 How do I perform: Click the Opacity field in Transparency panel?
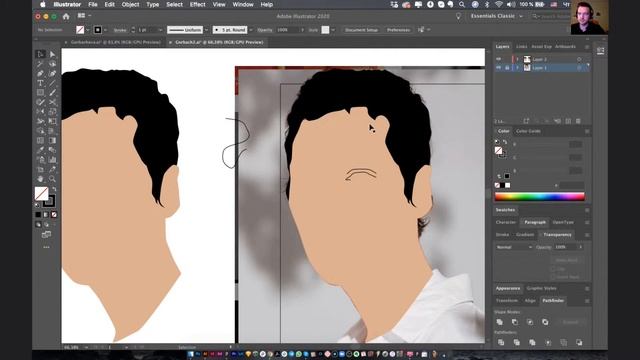(x=565, y=247)
